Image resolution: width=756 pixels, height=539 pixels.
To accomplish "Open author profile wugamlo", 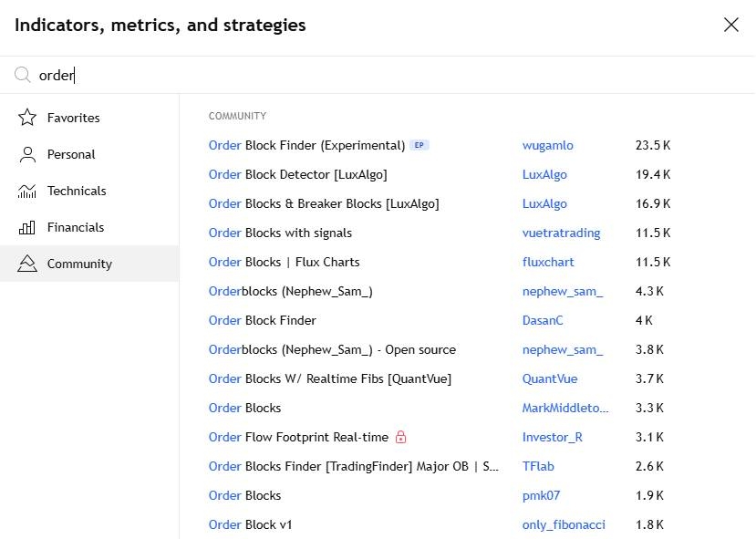I will (547, 145).
